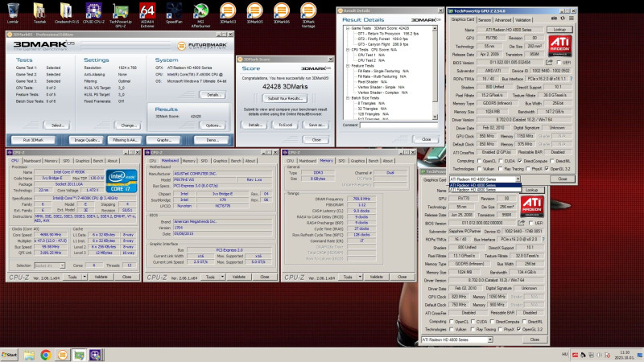Click the ATI Radeon logo in the RV790 GPU-Z window
Screen dimensions: 644x362
click(559, 47)
